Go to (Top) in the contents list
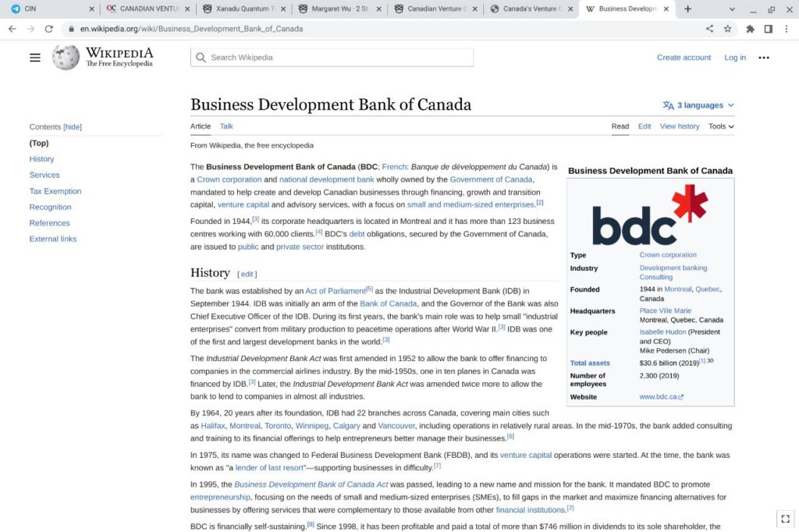Image resolution: width=799 pixels, height=532 pixels. pyautogui.click(x=39, y=144)
